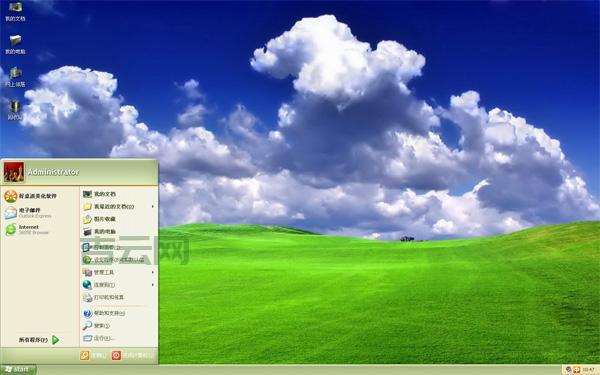Image resolution: width=600 pixels, height=375 pixels.
Task: Click the Turn Off Computer button
Action: [x=132, y=355]
